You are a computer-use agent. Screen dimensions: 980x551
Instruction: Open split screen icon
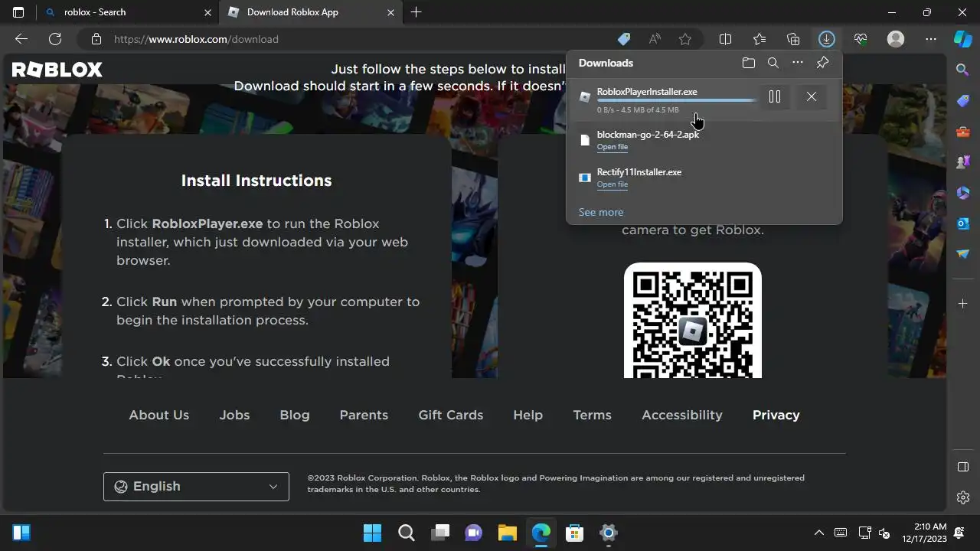tap(725, 39)
